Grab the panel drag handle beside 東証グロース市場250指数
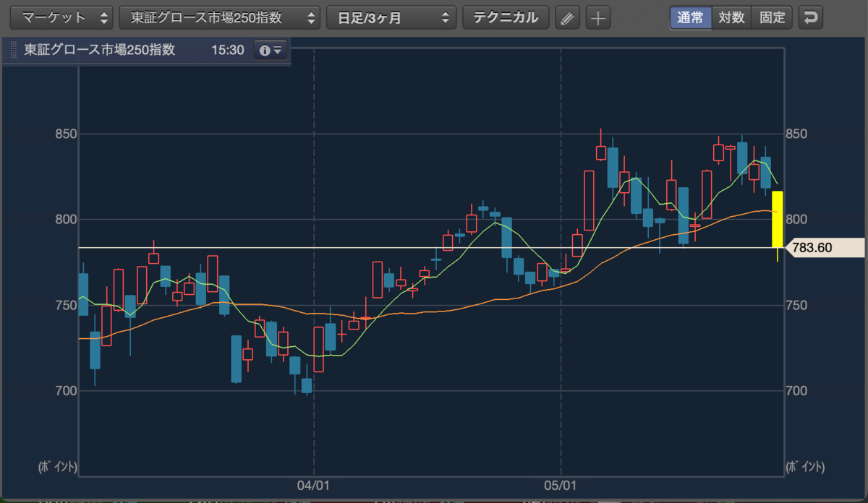 [x=12, y=51]
